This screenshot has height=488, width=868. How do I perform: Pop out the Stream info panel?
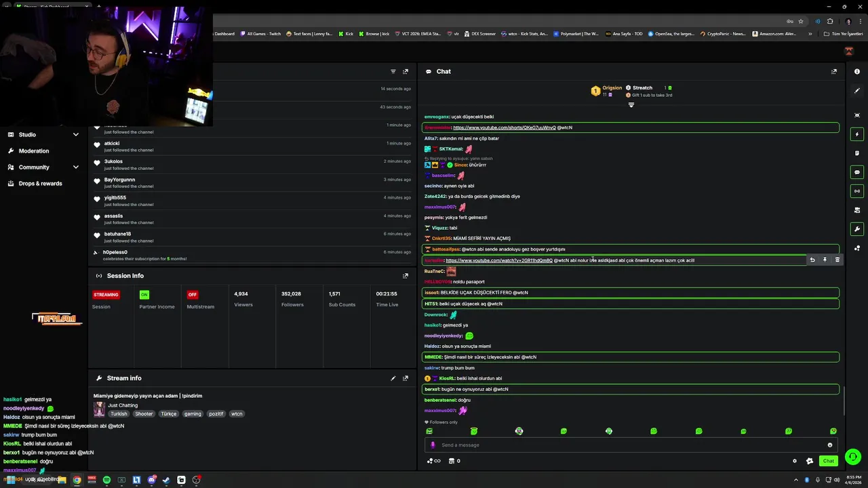406,378
